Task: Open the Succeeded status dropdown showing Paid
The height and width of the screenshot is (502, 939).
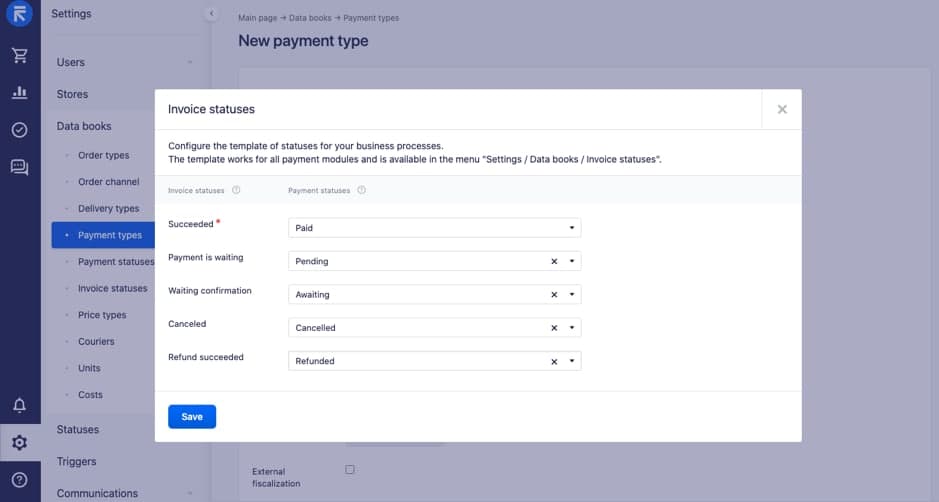Action: click(x=435, y=228)
